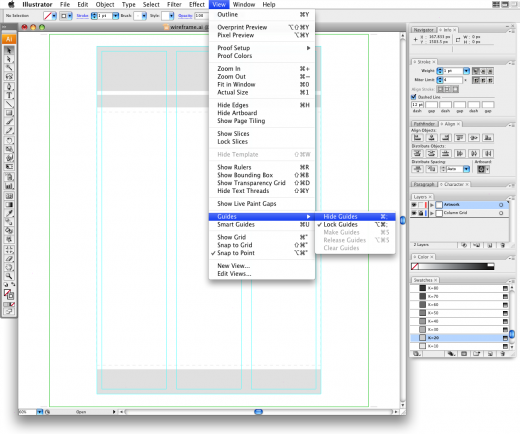The height and width of the screenshot is (434, 520).
Task: Click the Apple menu icon
Action: click(11, 4)
